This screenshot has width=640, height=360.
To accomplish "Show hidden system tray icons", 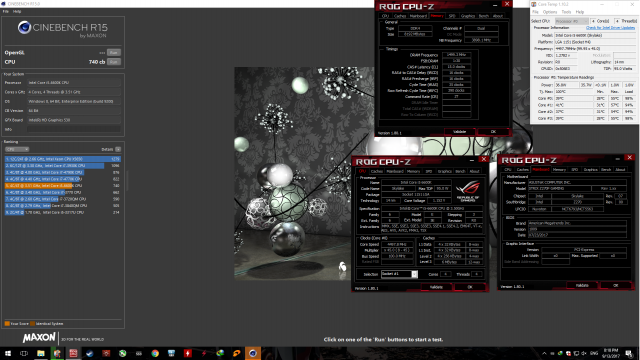I will pyautogui.click(x=544, y=353).
